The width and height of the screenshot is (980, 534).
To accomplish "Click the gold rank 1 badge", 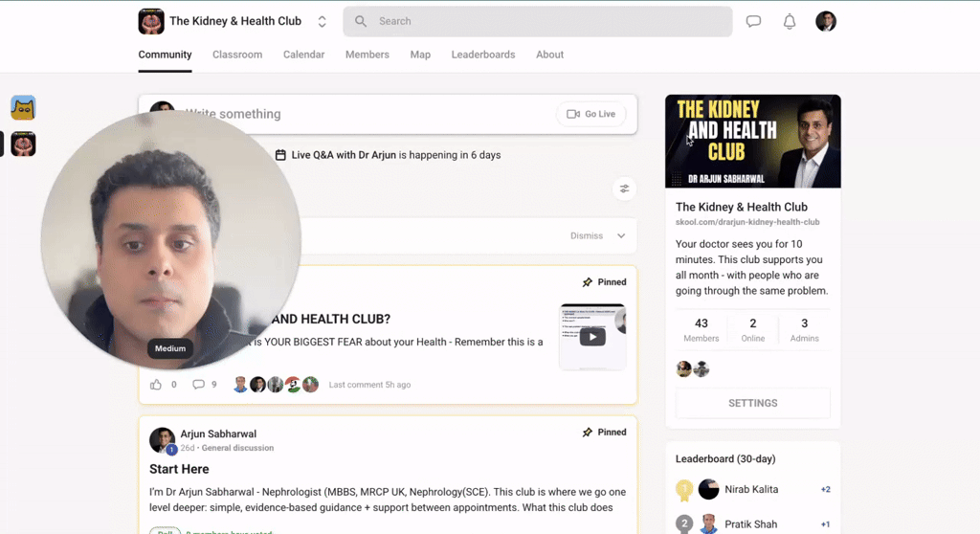I will click(684, 490).
